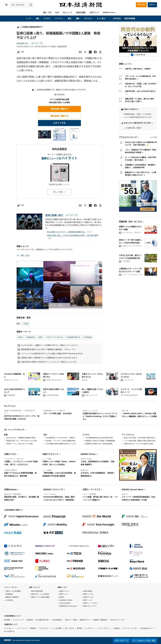Expand the 国際 dropdown in the nav bar
Image resolution: width=161 pixels, height=644 pixels.
click(x=78, y=19)
